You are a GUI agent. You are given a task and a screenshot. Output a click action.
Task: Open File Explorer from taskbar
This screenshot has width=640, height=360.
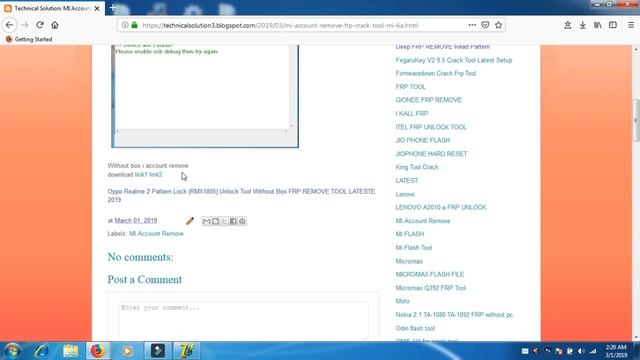70,351
